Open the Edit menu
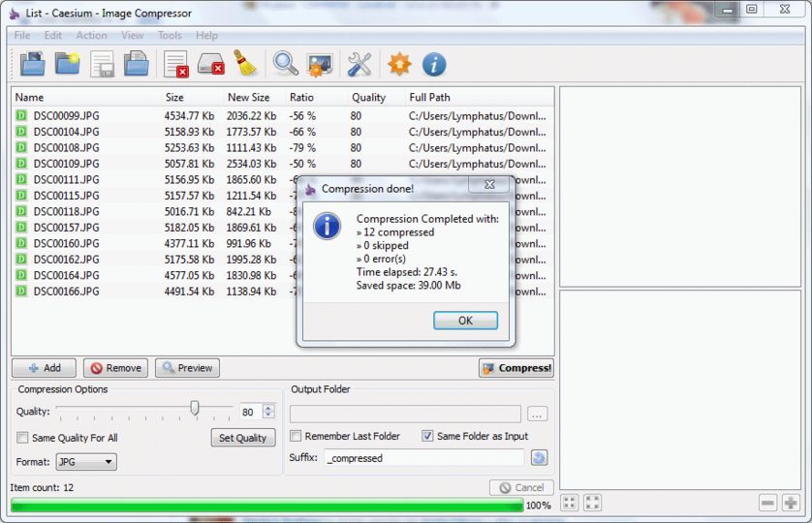 53,35
